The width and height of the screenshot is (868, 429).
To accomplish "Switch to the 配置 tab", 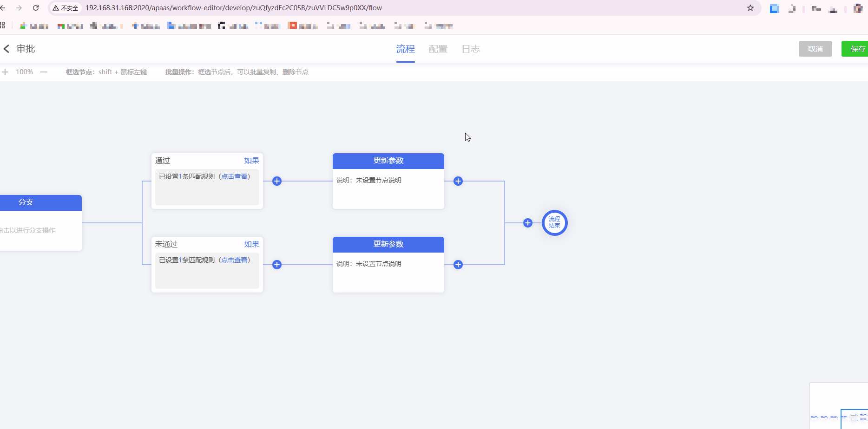I will 438,49.
